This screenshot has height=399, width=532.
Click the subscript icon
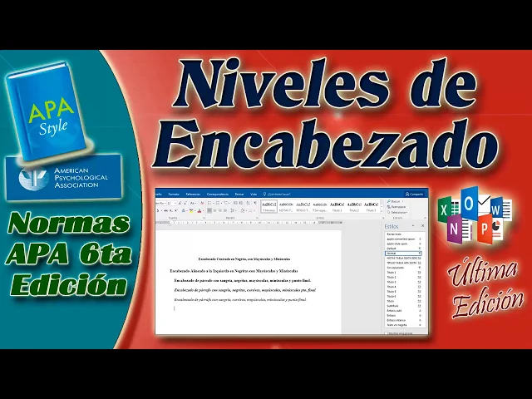[x=171, y=210]
